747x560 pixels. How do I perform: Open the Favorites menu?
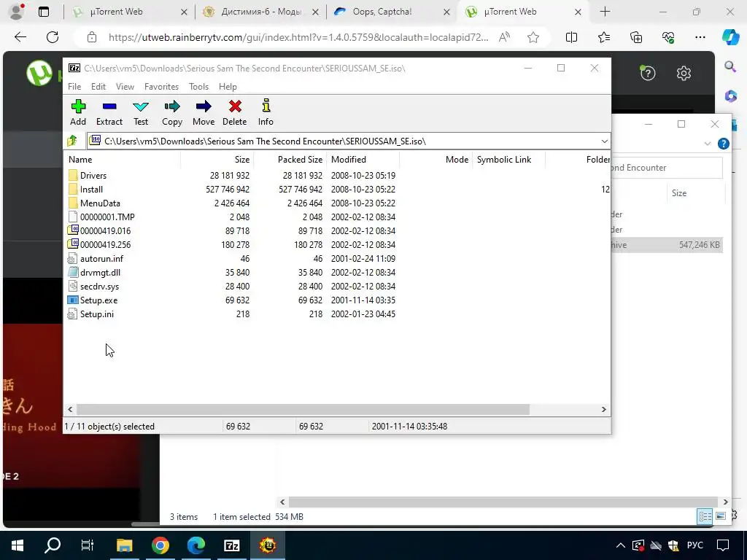[161, 87]
